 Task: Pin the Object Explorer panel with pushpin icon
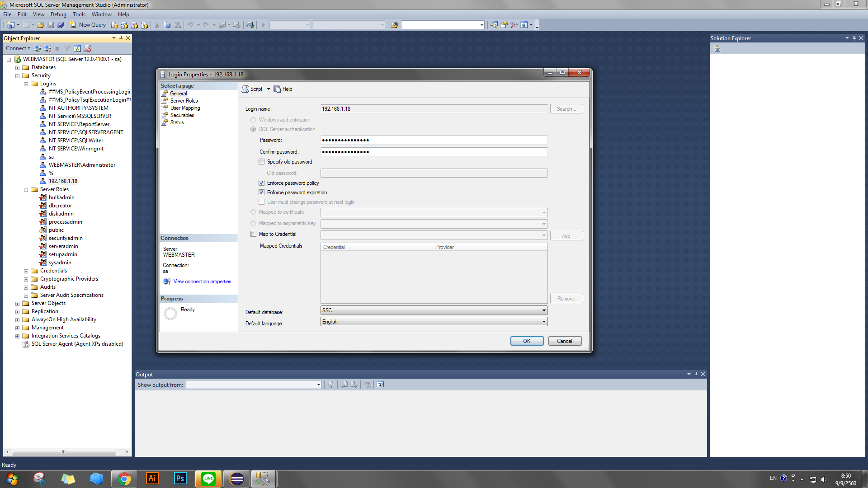[x=121, y=38]
